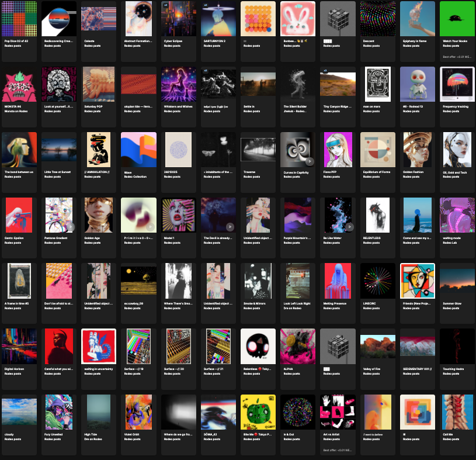The width and height of the screenshot is (476, 460).
Task: Open The Silent Builder artwork
Action: click(x=298, y=84)
